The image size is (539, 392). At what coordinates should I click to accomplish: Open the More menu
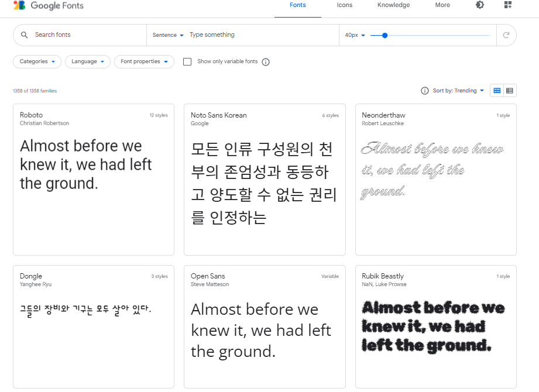pyautogui.click(x=442, y=5)
